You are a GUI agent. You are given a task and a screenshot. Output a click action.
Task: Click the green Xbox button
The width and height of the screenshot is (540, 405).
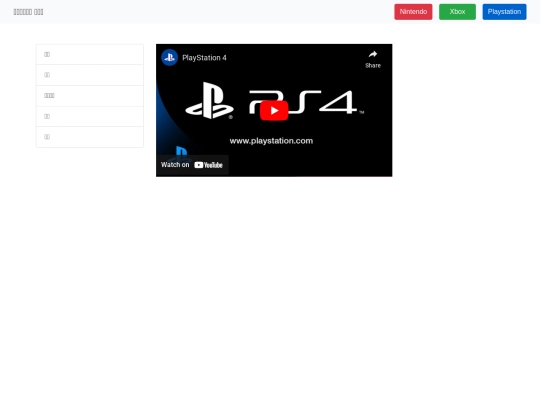[x=457, y=12]
